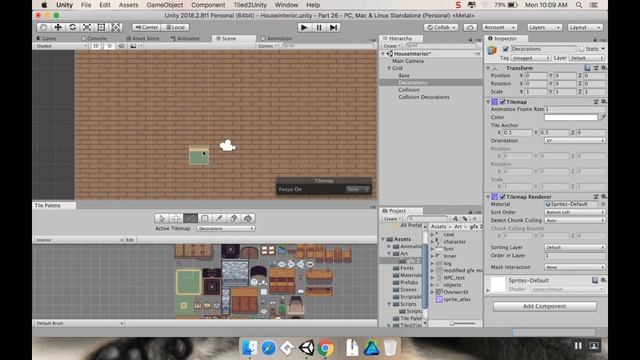
Task: Select the palette Paintbrush tool
Action: point(190,218)
